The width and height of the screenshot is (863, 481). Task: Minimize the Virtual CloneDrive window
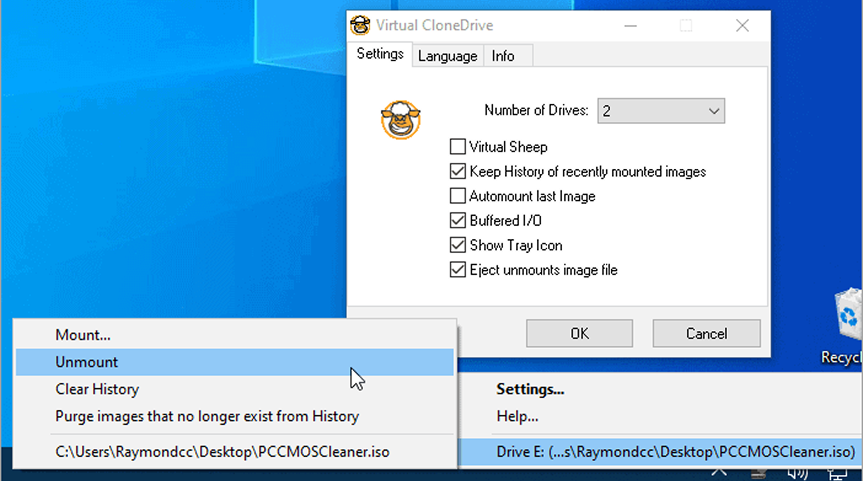[631, 25]
